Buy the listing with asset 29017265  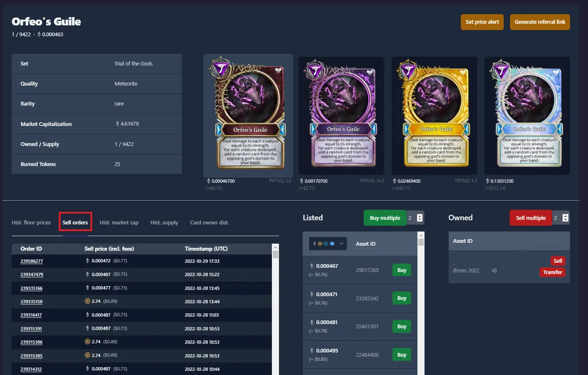[402, 270]
